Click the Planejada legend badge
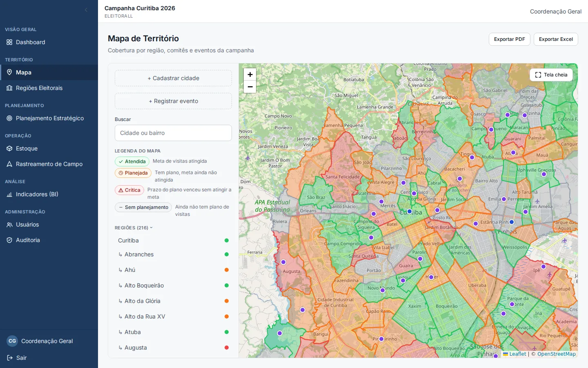The width and height of the screenshot is (588, 368). pos(133,173)
